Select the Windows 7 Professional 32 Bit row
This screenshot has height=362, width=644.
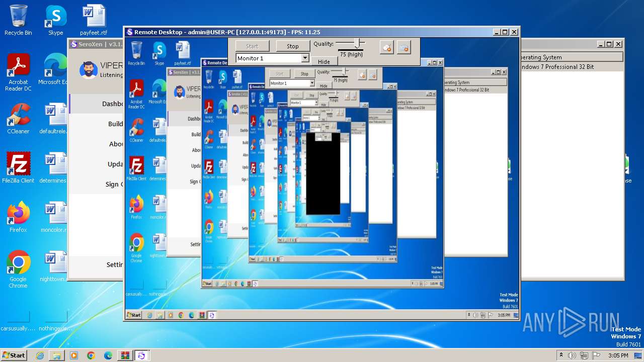[572, 67]
